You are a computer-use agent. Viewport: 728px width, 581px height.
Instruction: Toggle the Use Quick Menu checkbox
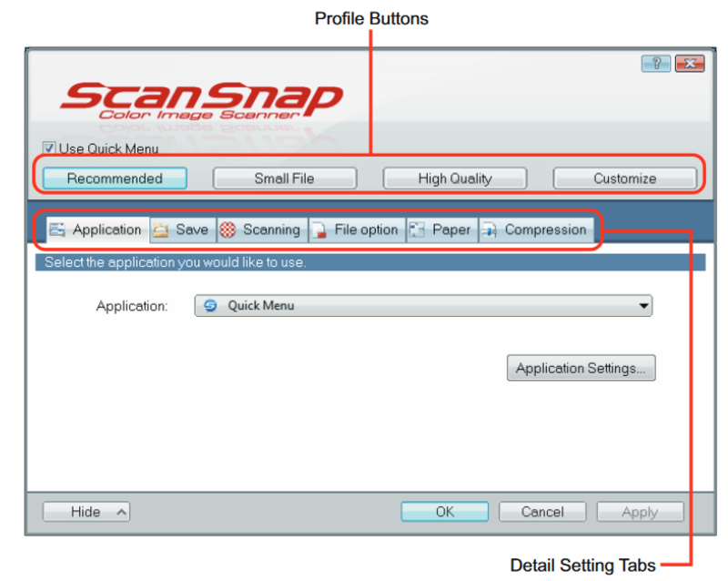pos(49,148)
